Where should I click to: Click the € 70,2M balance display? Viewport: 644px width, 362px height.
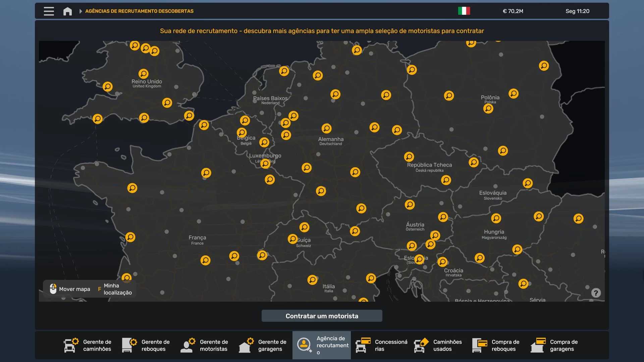click(x=513, y=11)
